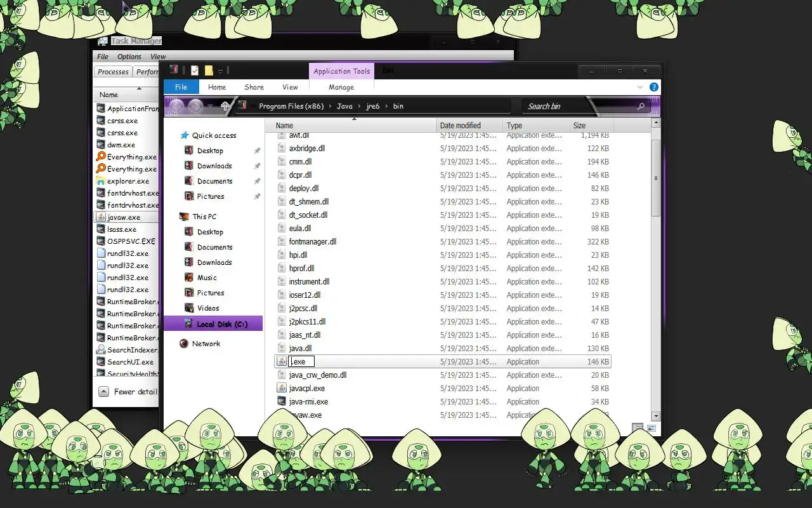Switch to the View ribbon tab
The image size is (812, 508).
pos(290,87)
